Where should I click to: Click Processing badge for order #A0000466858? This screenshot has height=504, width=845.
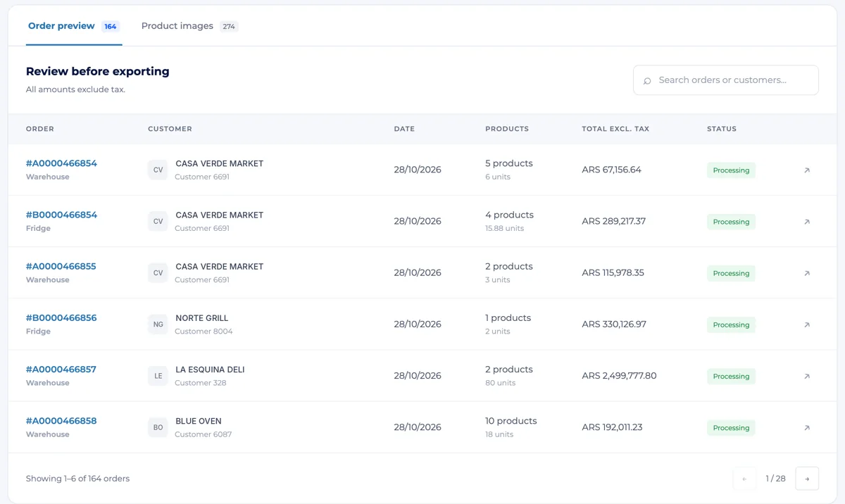point(731,427)
